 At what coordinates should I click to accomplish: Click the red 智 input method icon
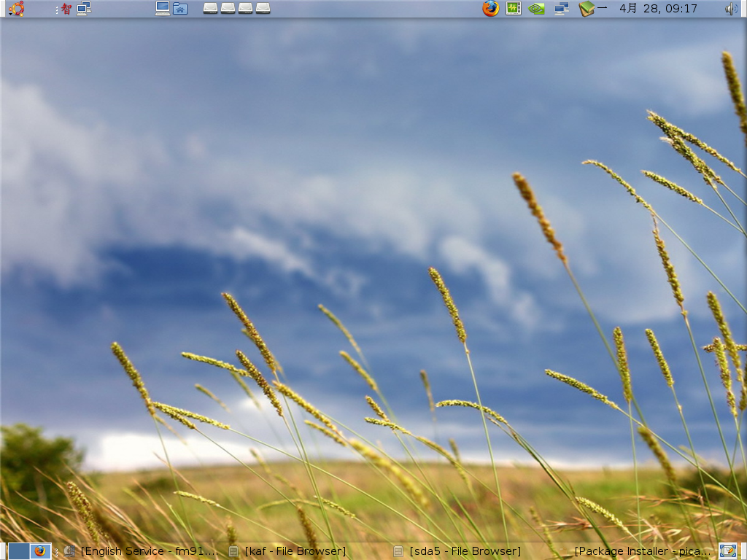point(66,9)
